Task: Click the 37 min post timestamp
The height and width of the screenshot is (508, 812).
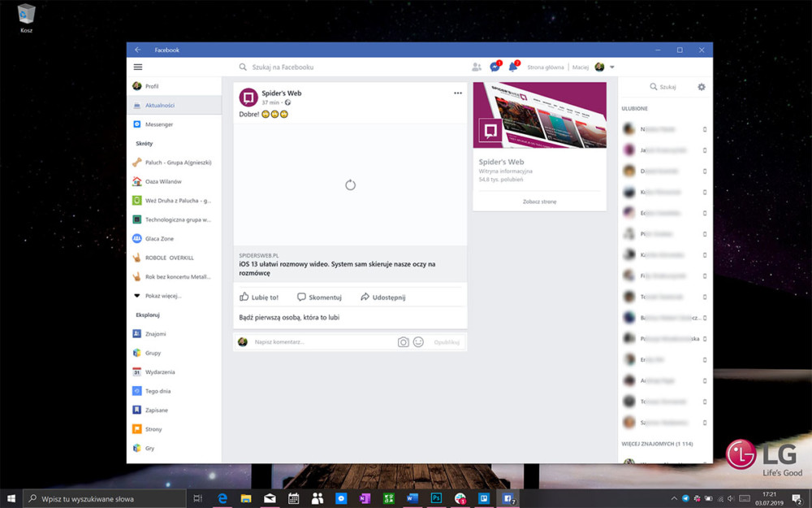Action: coord(270,102)
